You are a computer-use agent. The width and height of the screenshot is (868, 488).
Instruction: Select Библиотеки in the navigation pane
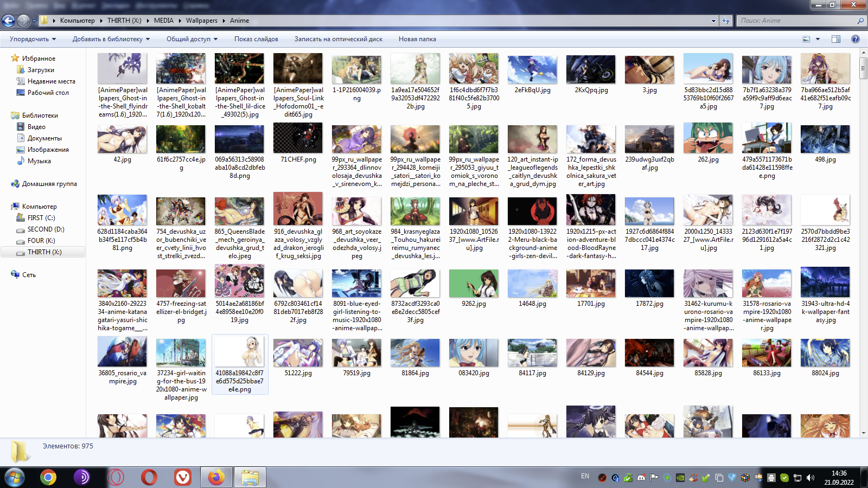[x=40, y=115]
